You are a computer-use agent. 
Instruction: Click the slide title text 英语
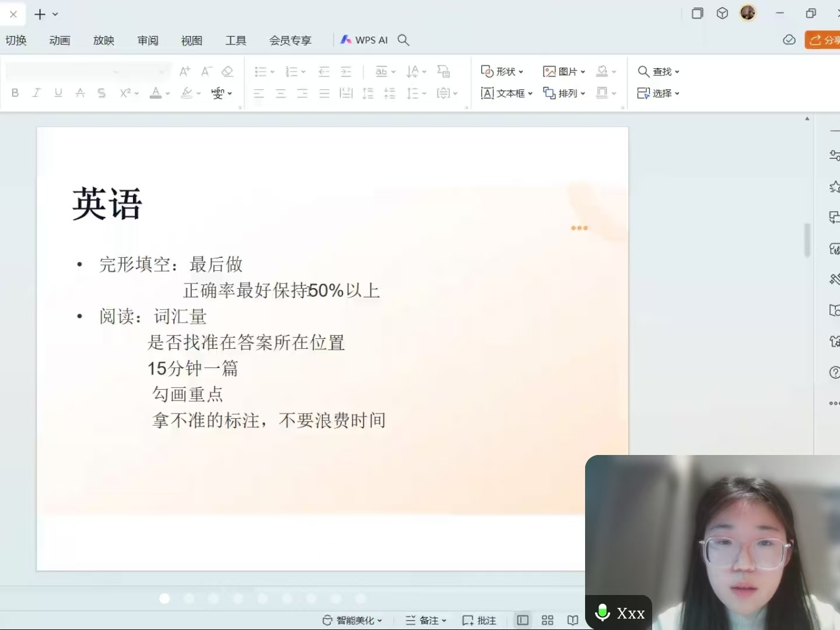107,204
